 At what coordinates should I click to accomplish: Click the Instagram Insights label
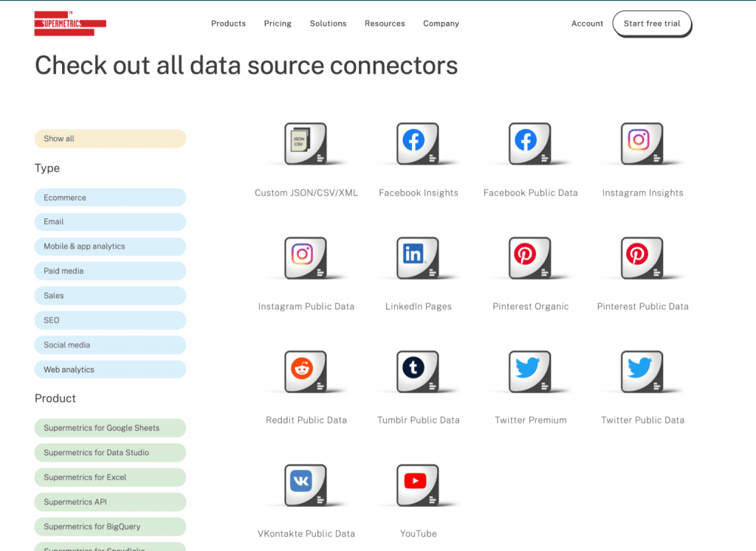pos(643,193)
